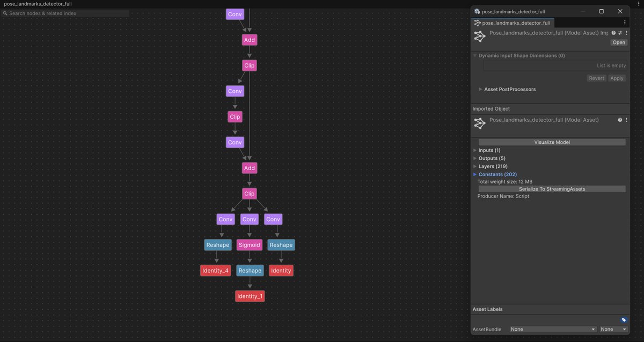
Task: Click the Imported Object model asset icon
Action: pyautogui.click(x=480, y=123)
